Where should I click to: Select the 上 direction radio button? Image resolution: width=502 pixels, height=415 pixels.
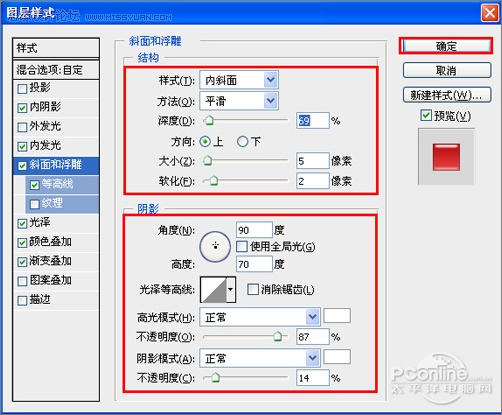tap(205, 142)
